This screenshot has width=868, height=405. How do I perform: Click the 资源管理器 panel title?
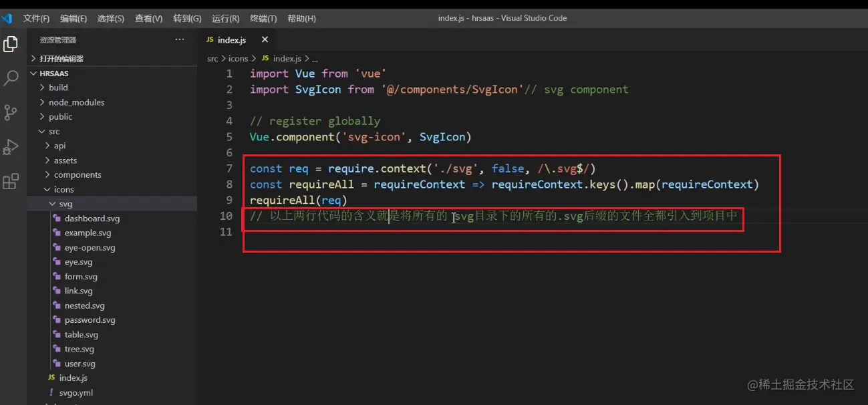click(58, 40)
